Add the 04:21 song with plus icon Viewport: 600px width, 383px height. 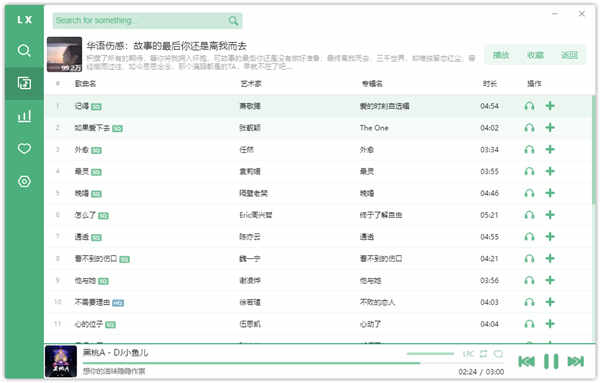click(550, 259)
